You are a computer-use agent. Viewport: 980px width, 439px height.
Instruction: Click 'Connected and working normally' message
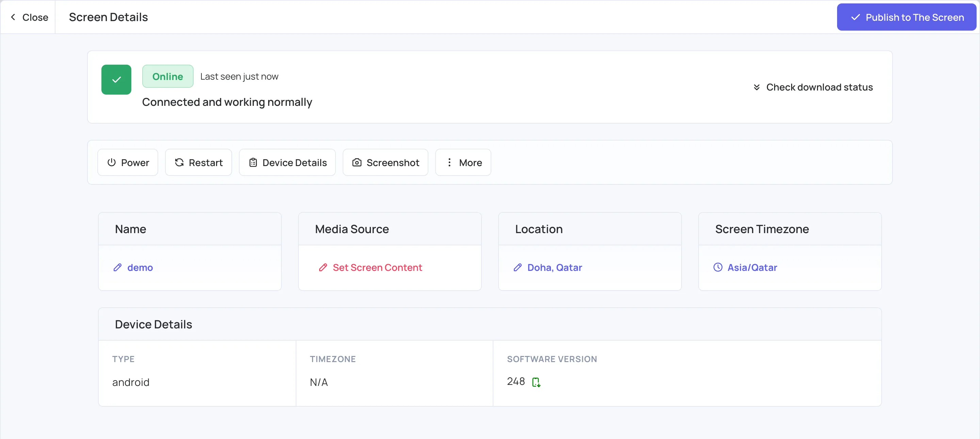pyautogui.click(x=227, y=102)
